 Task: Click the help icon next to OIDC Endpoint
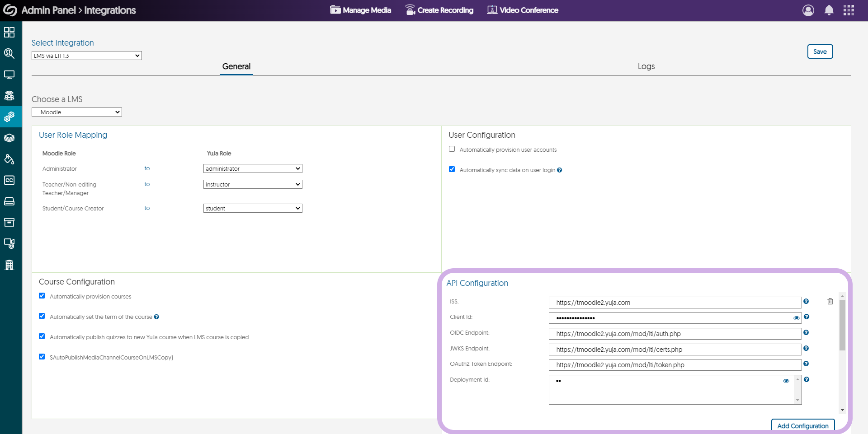(x=806, y=333)
